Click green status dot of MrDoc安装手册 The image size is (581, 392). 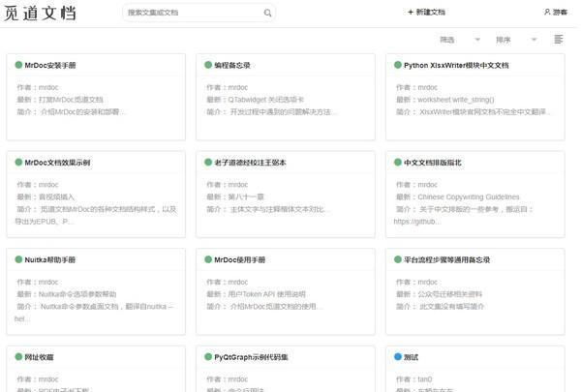coord(18,65)
